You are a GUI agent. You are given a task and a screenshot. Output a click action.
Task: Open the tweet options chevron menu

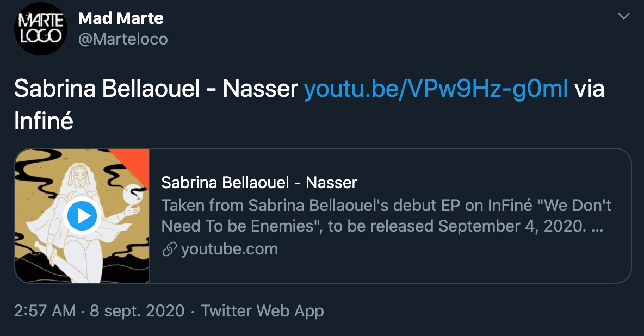tap(624, 17)
